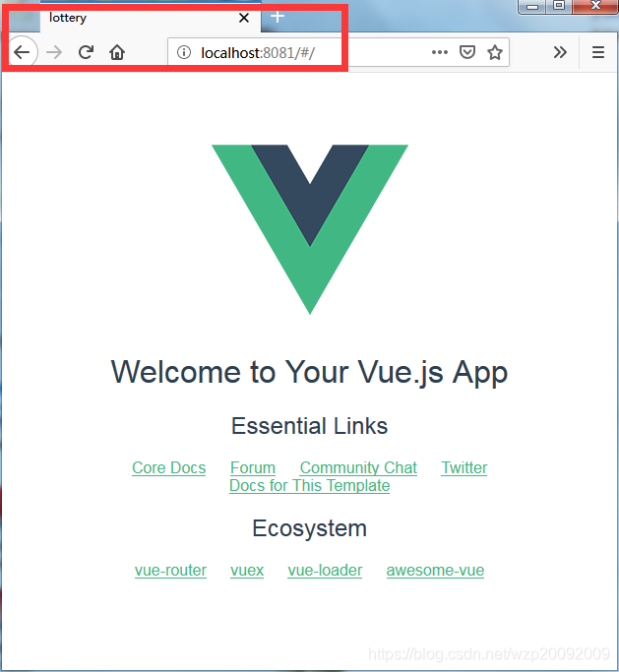619x672 pixels.
Task: Open a new tab
Action: 278,17
